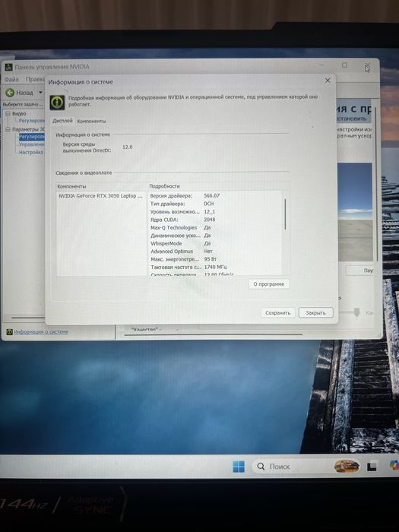Select the Настройка tree item

coord(31,152)
